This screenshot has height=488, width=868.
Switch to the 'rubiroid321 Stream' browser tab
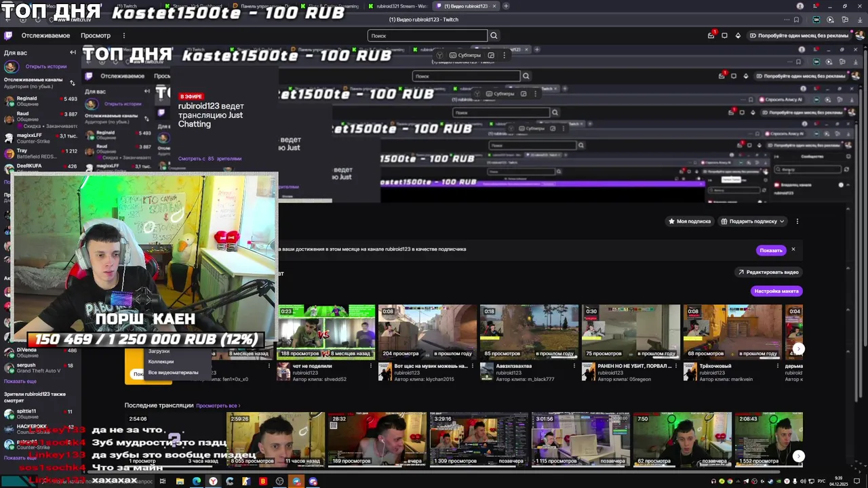click(403, 6)
